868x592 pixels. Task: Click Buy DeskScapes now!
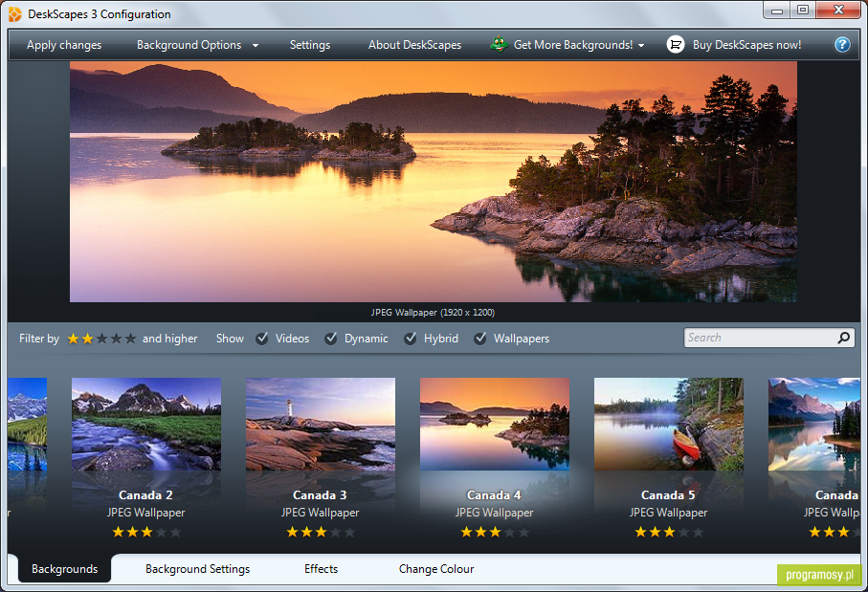click(x=746, y=45)
